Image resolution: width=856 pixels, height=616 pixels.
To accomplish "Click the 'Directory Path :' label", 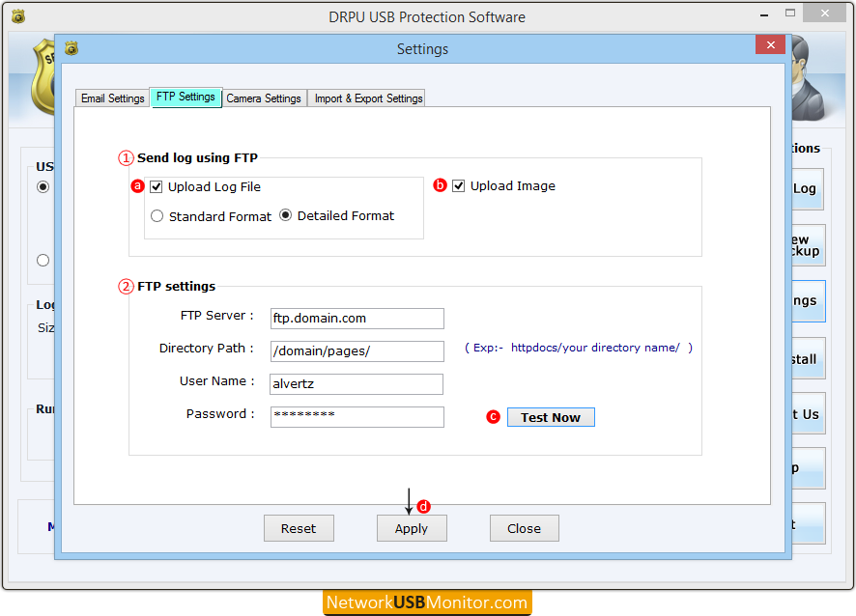I will 207,349.
